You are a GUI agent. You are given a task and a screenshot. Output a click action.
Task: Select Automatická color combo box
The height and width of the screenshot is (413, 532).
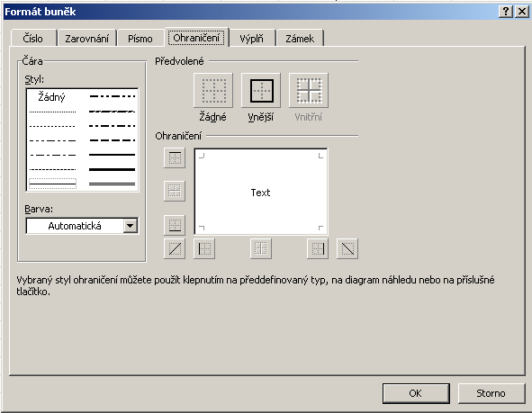(82, 226)
